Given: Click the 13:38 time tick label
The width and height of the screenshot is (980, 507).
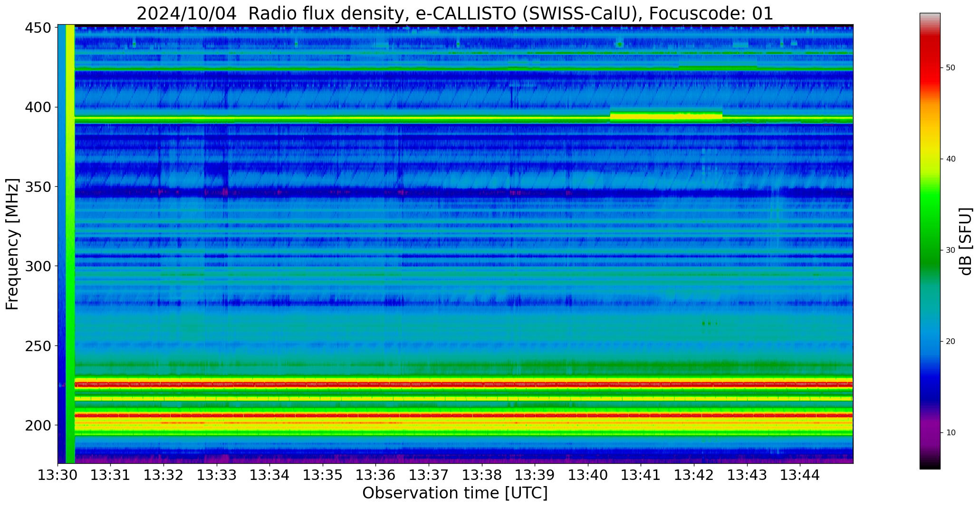Looking at the screenshot, I should [x=482, y=475].
